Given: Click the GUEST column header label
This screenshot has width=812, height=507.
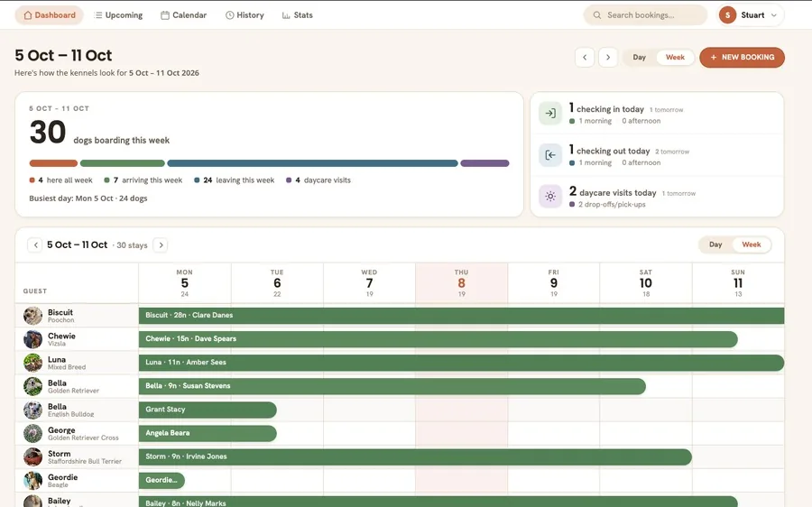Looking at the screenshot, I should [x=34, y=291].
